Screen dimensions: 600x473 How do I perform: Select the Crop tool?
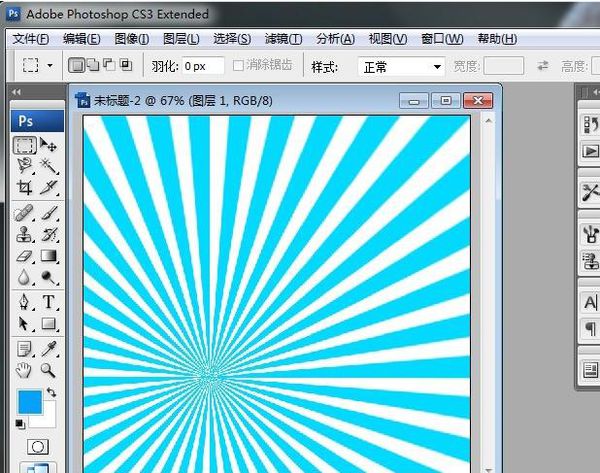coord(25,188)
